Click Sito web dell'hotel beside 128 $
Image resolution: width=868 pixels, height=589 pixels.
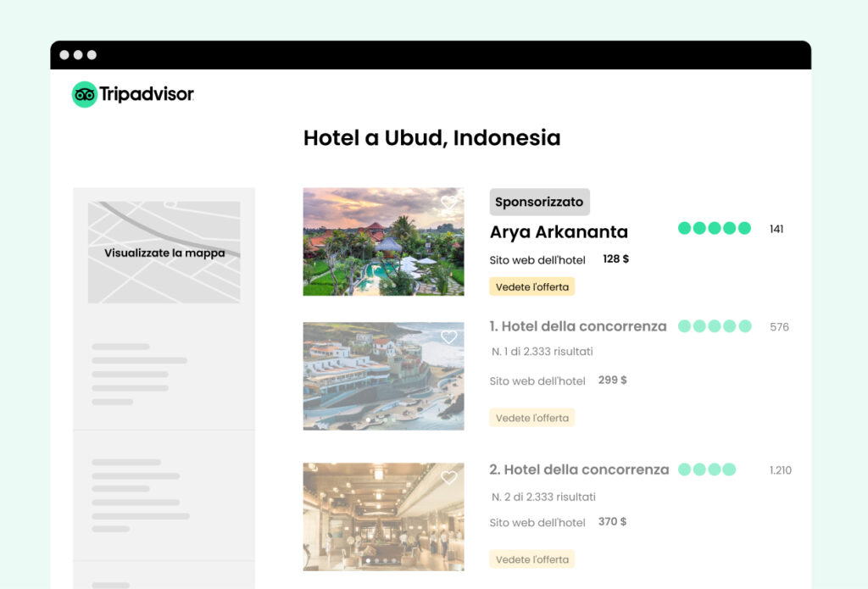click(537, 260)
